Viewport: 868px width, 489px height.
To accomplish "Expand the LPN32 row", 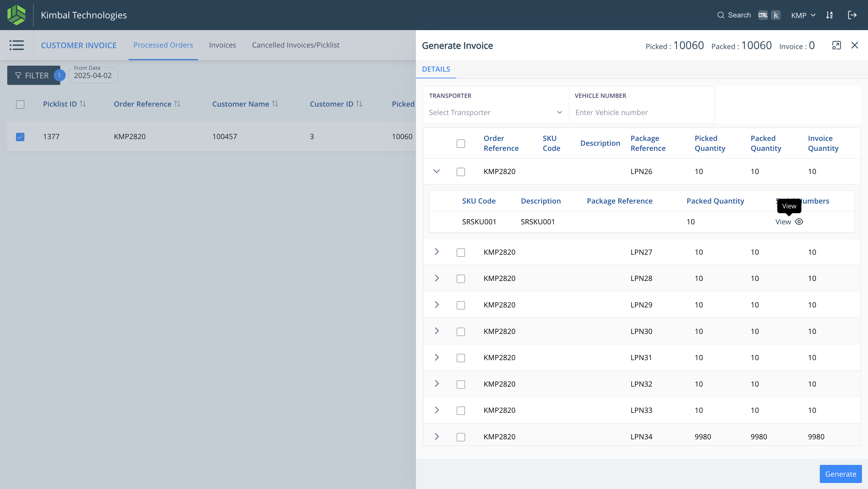I will pos(437,384).
